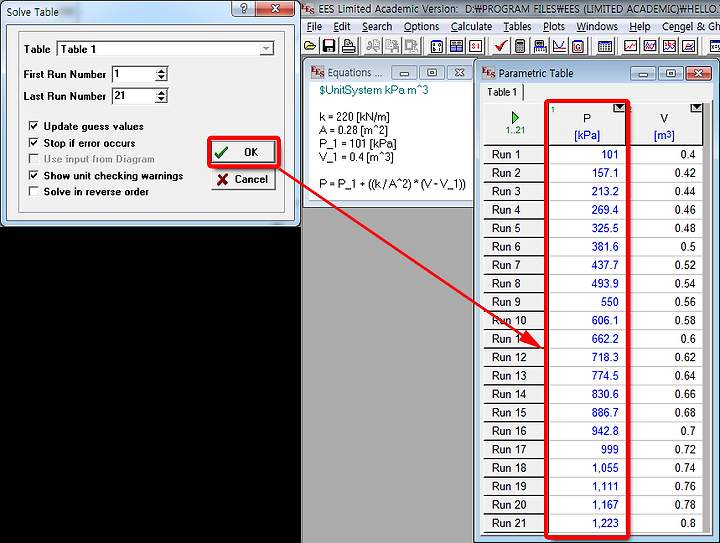Click the Last Run Number input field
The height and width of the screenshot is (543, 720).
(134, 95)
